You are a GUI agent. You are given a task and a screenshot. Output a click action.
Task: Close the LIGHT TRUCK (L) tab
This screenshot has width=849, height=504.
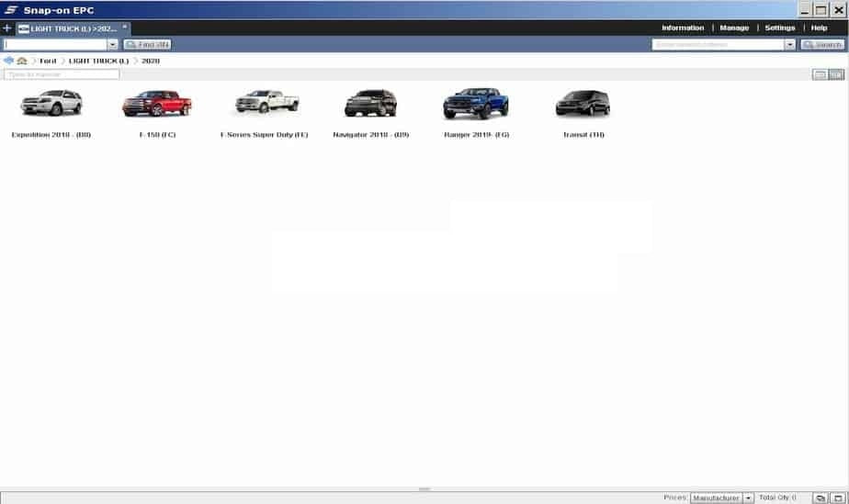(x=125, y=27)
